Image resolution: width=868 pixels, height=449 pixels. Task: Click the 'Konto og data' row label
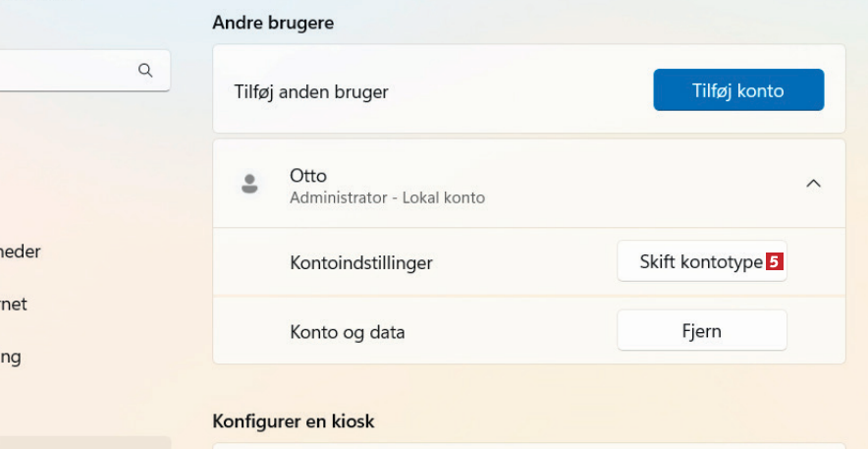click(x=348, y=332)
